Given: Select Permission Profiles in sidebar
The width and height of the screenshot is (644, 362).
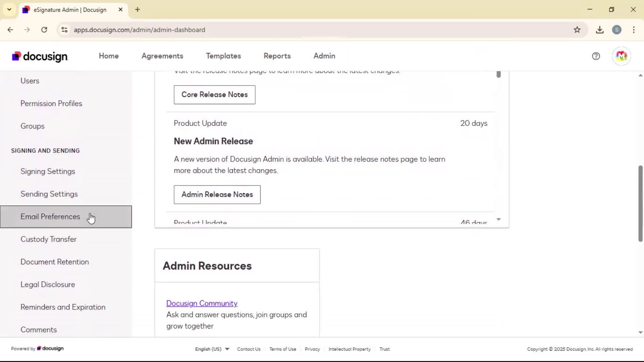Looking at the screenshot, I should [66, 104].
